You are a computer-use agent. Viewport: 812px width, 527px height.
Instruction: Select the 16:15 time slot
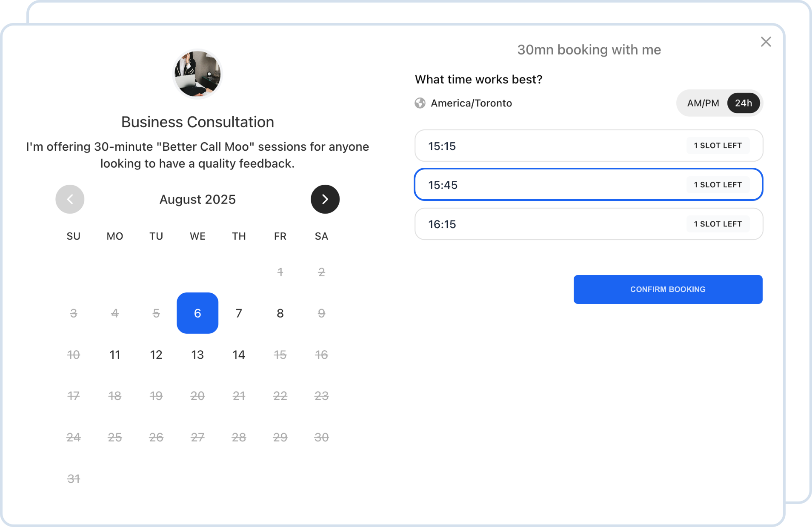tap(588, 224)
